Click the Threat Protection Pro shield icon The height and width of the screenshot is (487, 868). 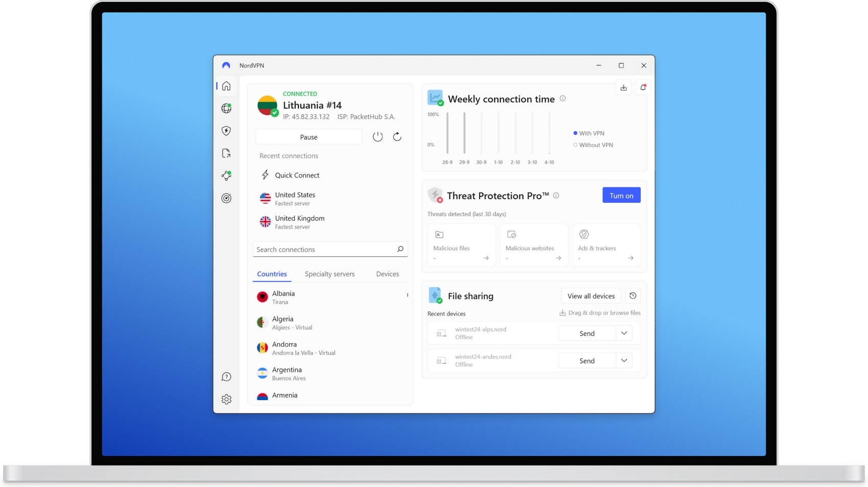435,195
